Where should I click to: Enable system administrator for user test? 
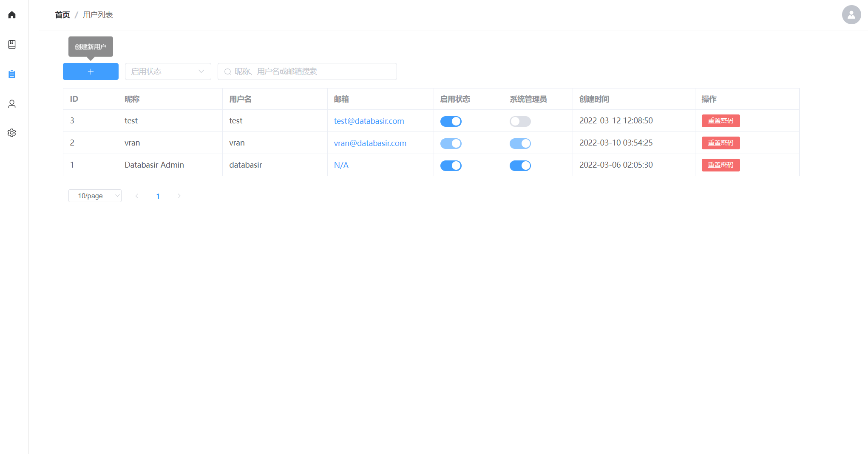click(x=520, y=121)
